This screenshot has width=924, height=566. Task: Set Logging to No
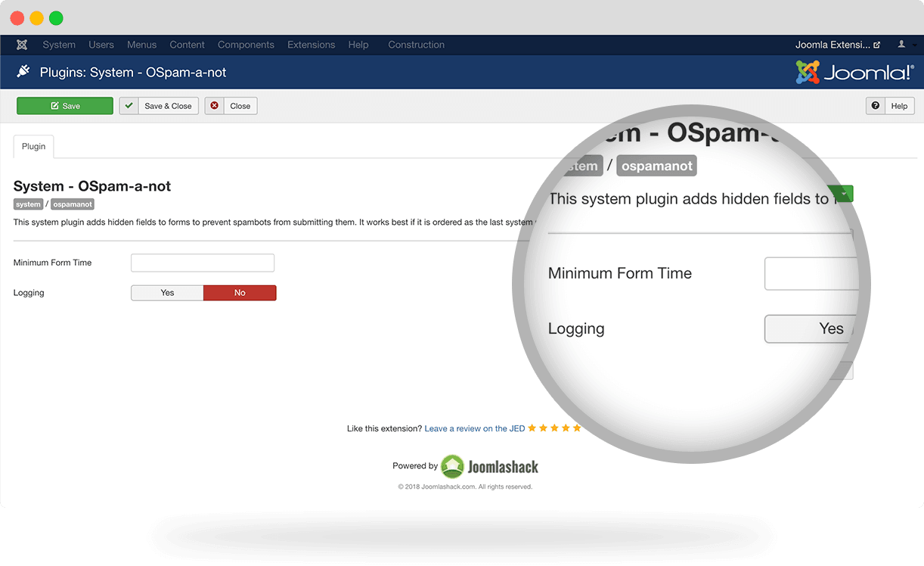coord(240,293)
